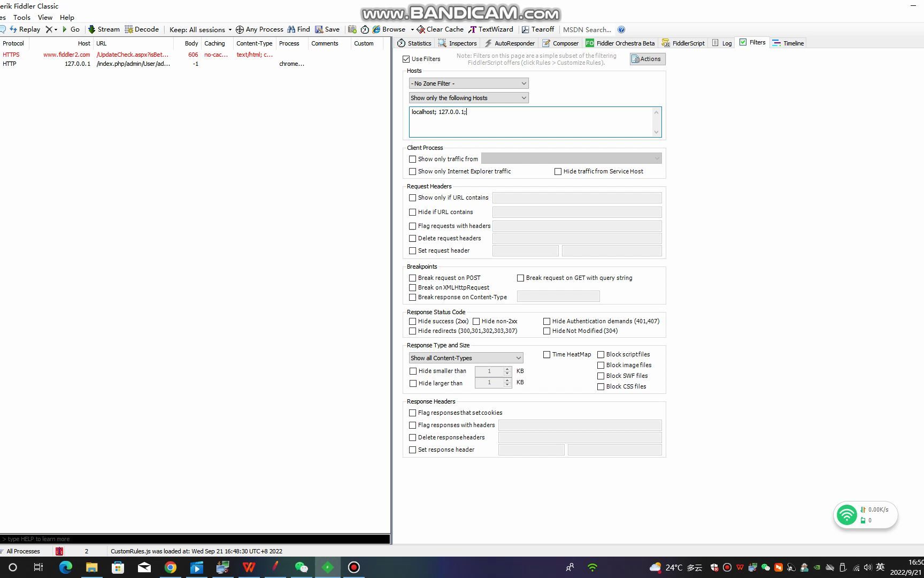This screenshot has width=924, height=578.
Task: Open Show only the following Hosts dropdown
Action: 469,98
